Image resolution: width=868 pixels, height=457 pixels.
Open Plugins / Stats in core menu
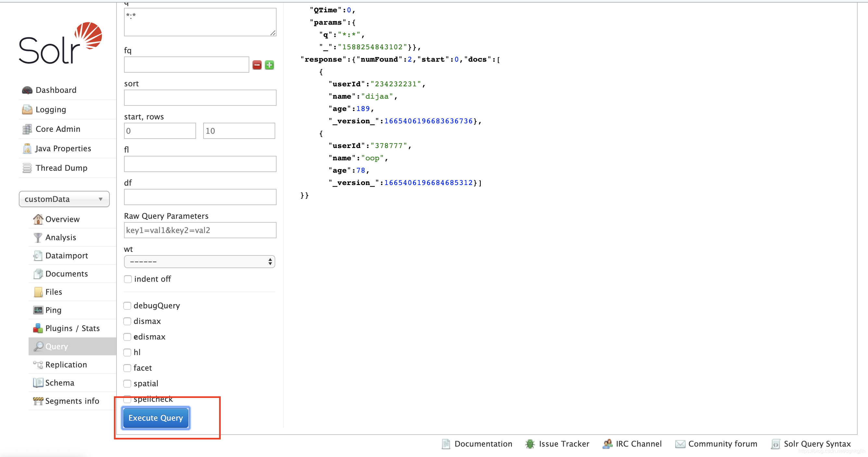pyautogui.click(x=72, y=328)
